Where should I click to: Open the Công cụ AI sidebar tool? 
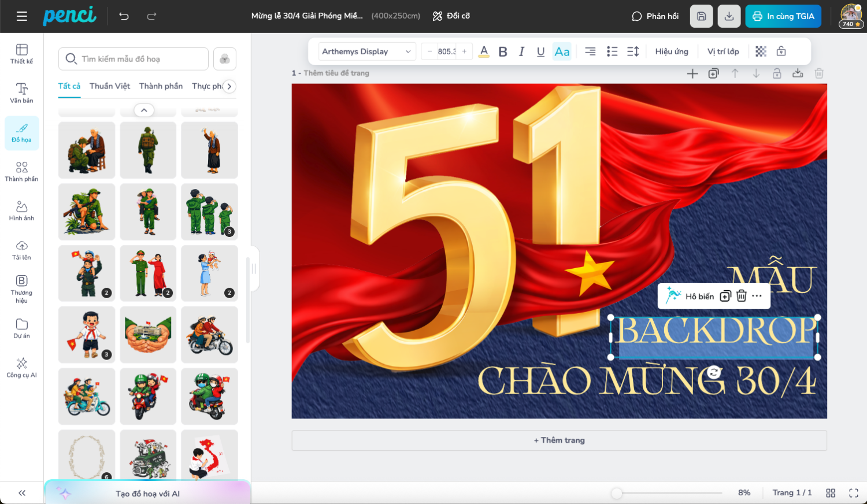tap(21, 368)
